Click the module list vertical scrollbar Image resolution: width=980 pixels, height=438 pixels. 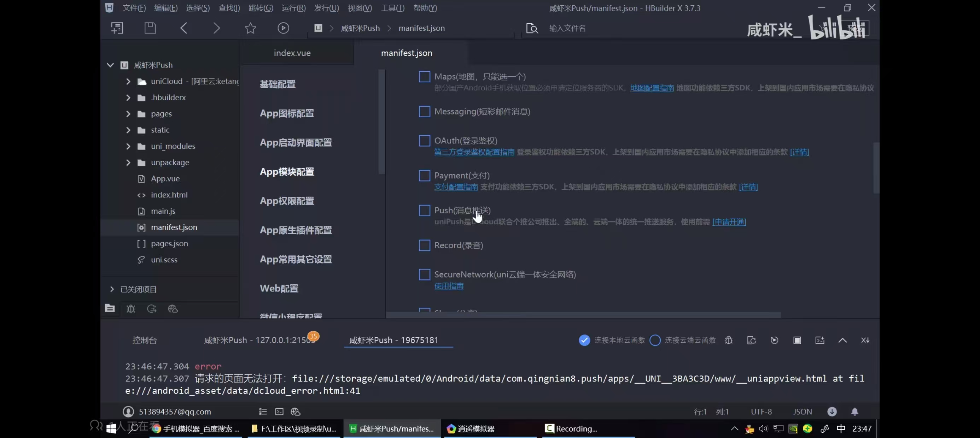point(876,168)
